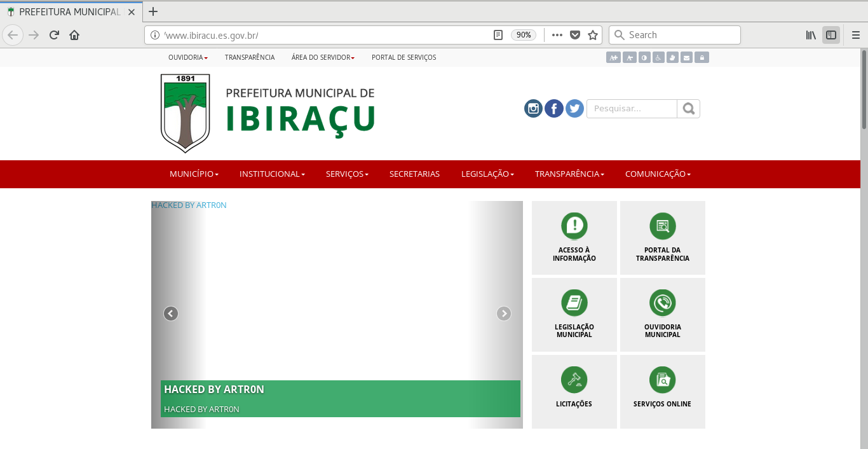Open Legislação Municipal tile
This screenshot has width=868, height=449.
coord(574,315)
